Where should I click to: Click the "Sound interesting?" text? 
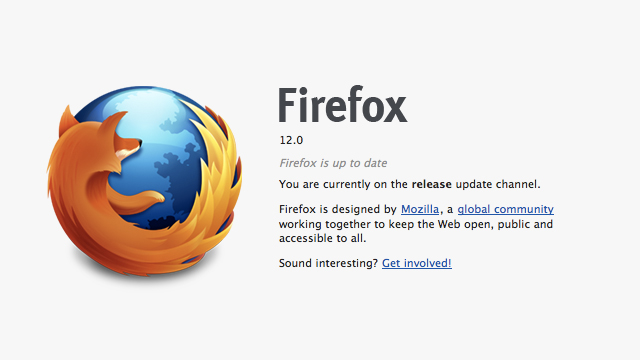[329, 263]
